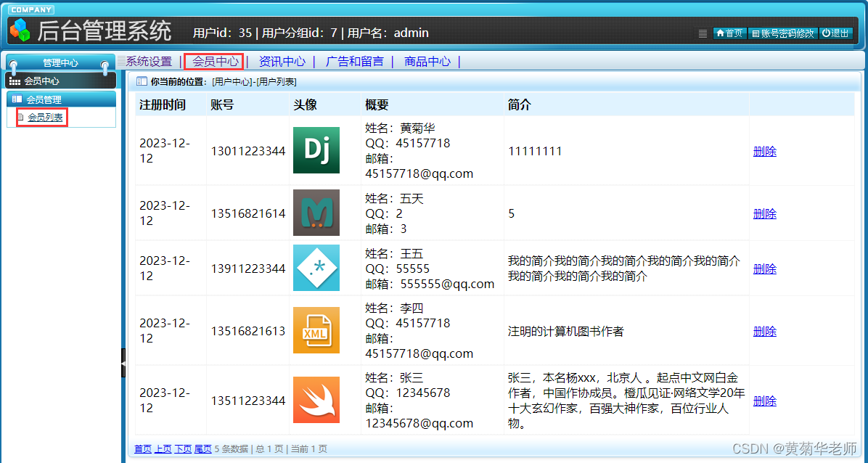Screen dimensions: 868x463
Task: Open the 会员中心 top menu
Action: (216, 62)
